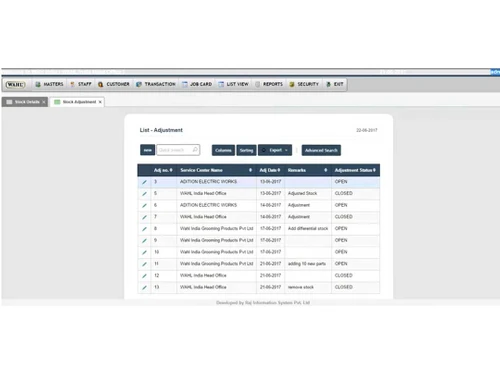The width and height of the screenshot is (500, 375).
Task: Switch to the Stock Adjustment tab
Action: pyautogui.click(x=77, y=102)
